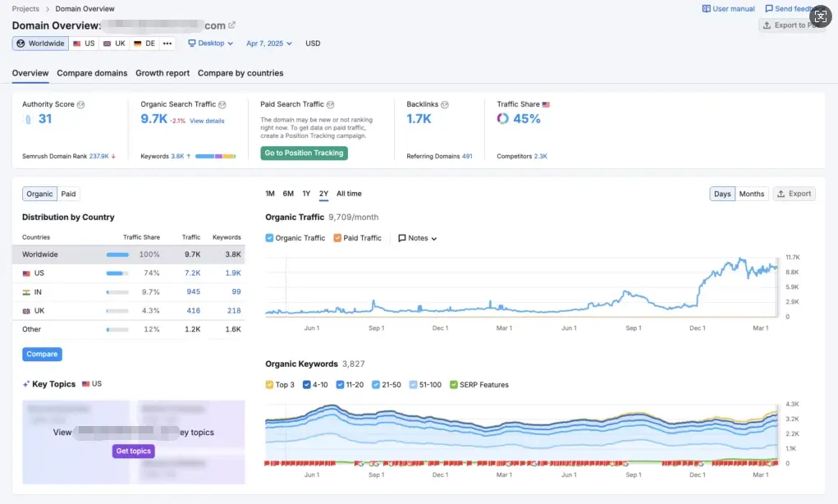Click the Authority Score info icon
838x504 pixels.
(x=80, y=105)
